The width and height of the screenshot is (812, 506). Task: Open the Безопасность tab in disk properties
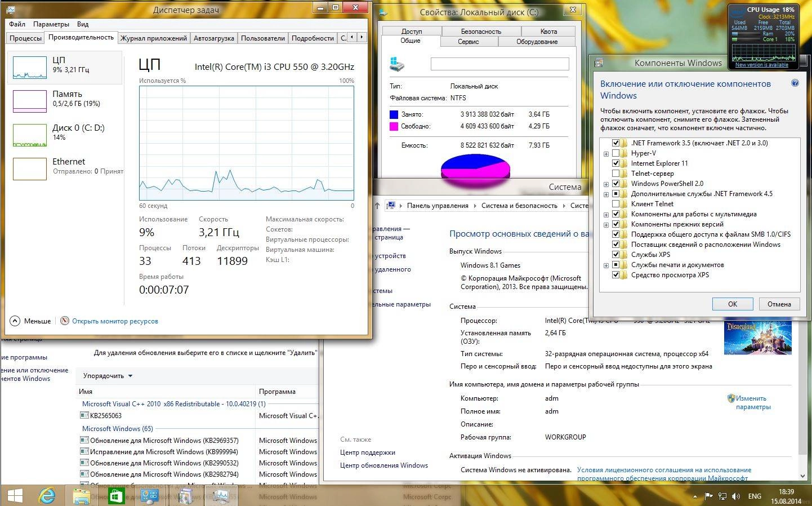tap(481, 32)
